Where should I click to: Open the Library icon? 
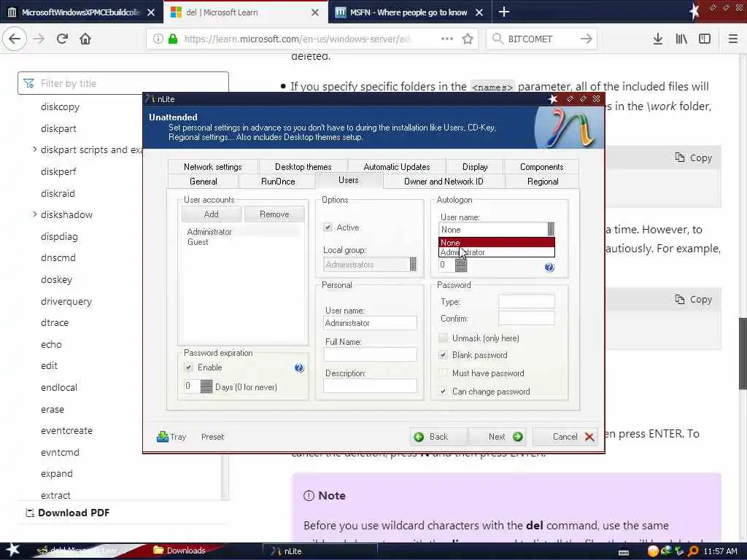[x=681, y=39]
